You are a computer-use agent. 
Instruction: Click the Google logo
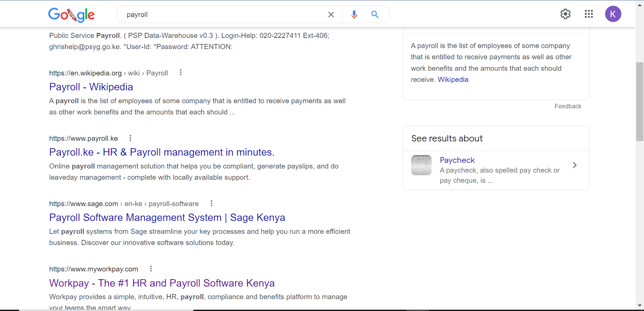tap(71, 15)
